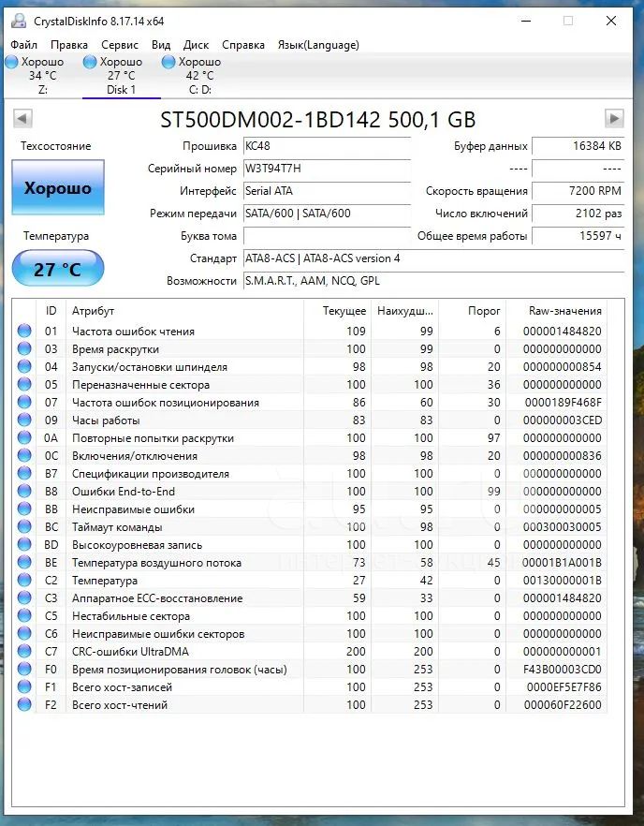Click the Атрибут column header
The image size is (644, 826).
tap(184, 311)
